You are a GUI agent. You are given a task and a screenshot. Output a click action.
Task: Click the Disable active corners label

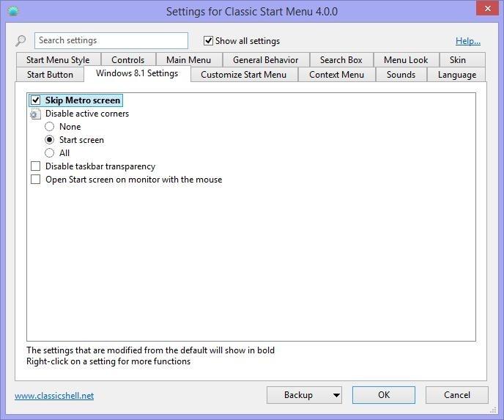[87, 114]
